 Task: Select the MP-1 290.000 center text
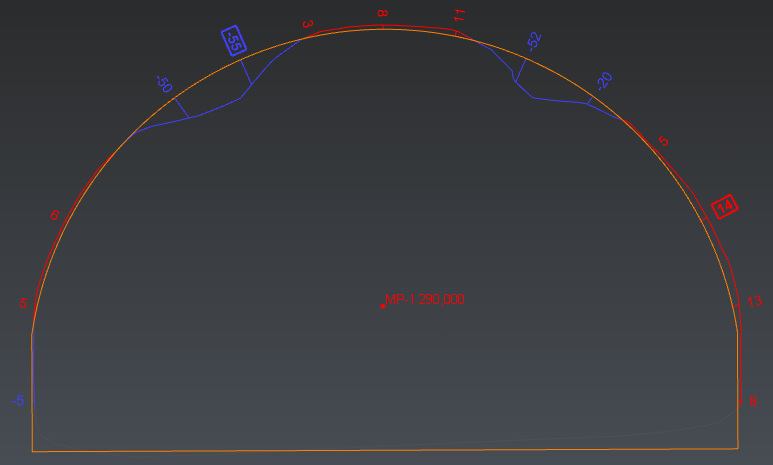pos(424,299)
